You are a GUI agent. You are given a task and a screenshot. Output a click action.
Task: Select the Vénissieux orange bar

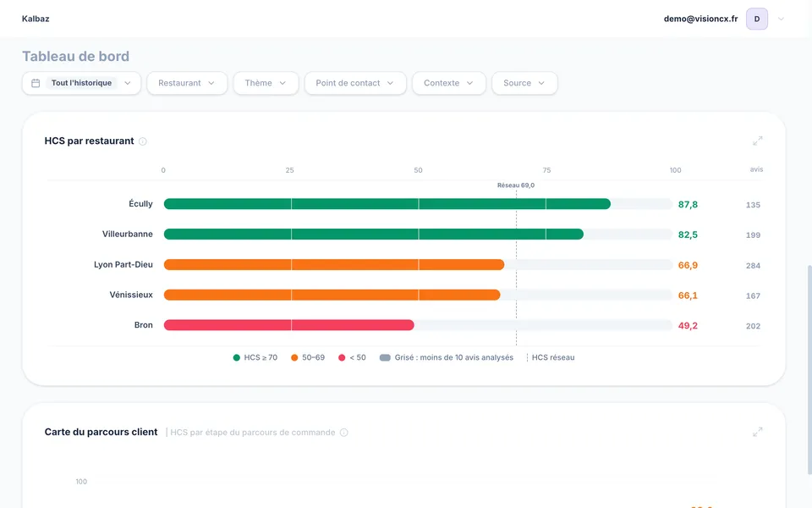(x=332, y=295)
